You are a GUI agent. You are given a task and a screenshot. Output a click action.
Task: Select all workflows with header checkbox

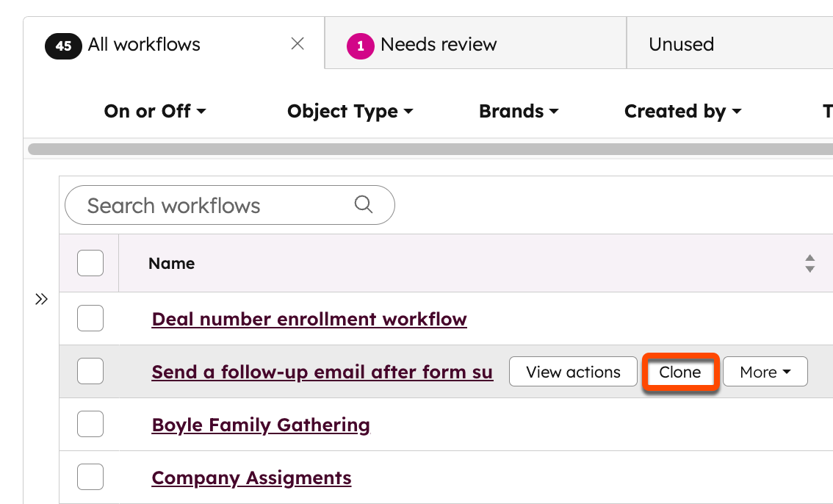pyautogui.click(x=90, y=262)
